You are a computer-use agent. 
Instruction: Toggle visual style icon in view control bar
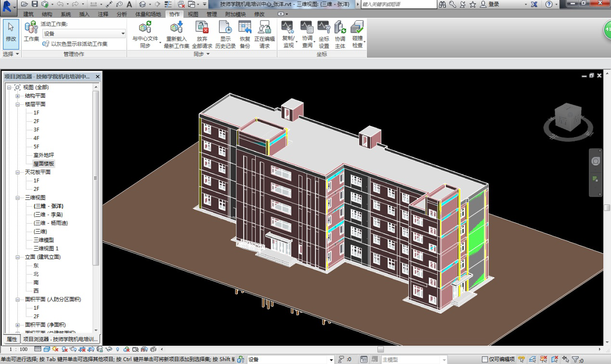[x=47, y=350]
